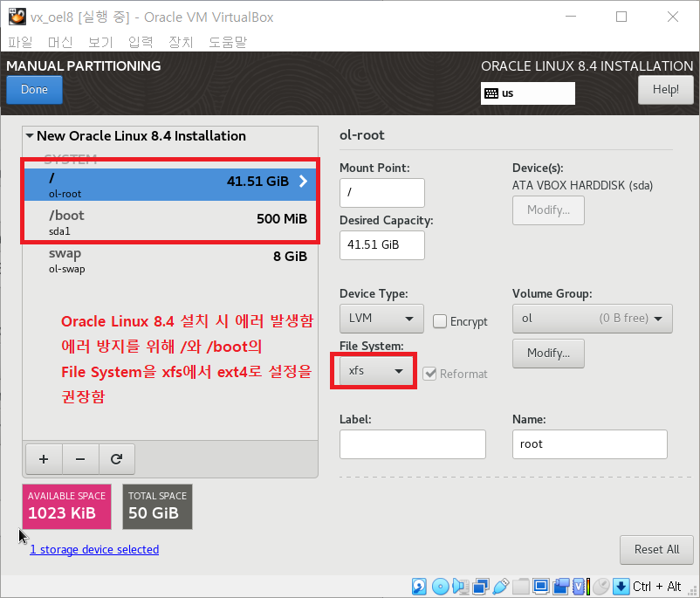This screenshot has height=598, width=700.
Task: Click the mouse integration status icon
Action: click(601, 586)
